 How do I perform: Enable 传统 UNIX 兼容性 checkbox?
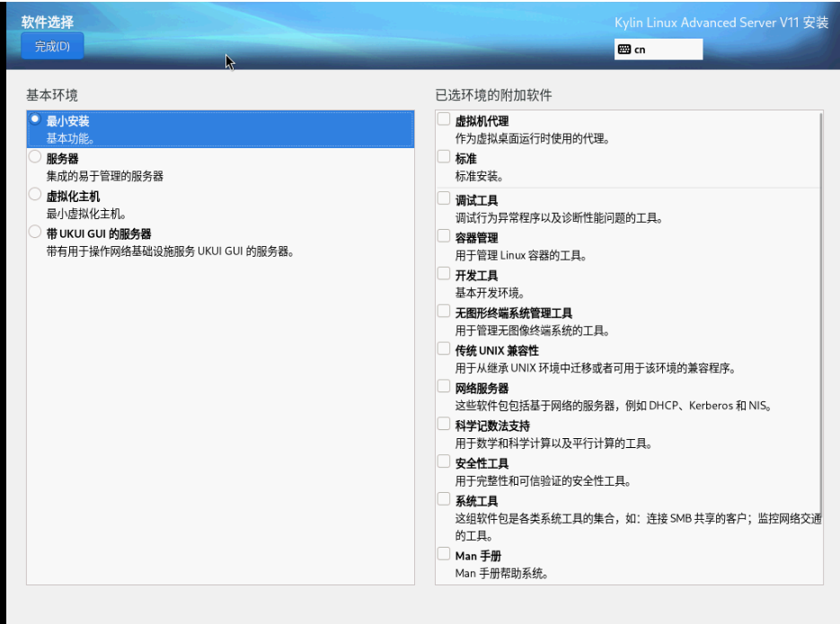(444, 349)
